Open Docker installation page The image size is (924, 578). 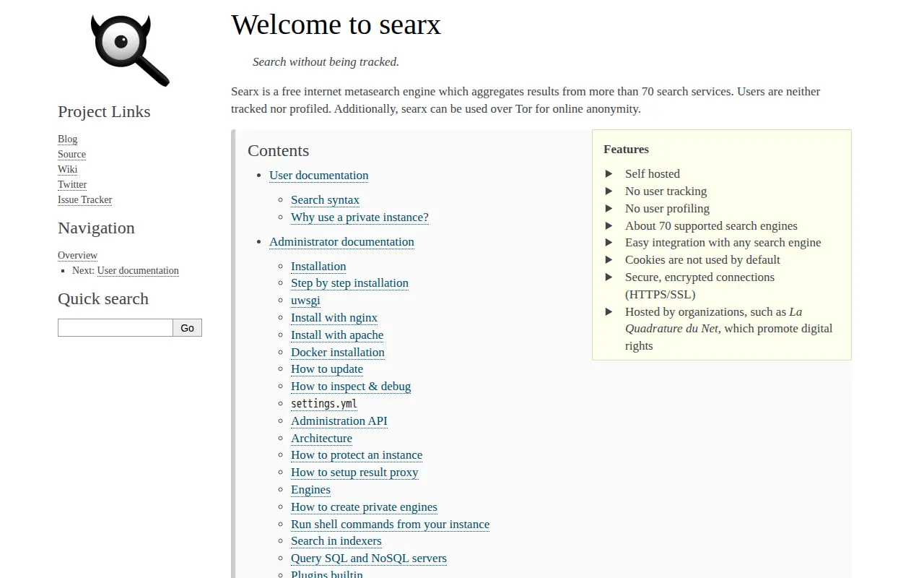coord(338,352)
